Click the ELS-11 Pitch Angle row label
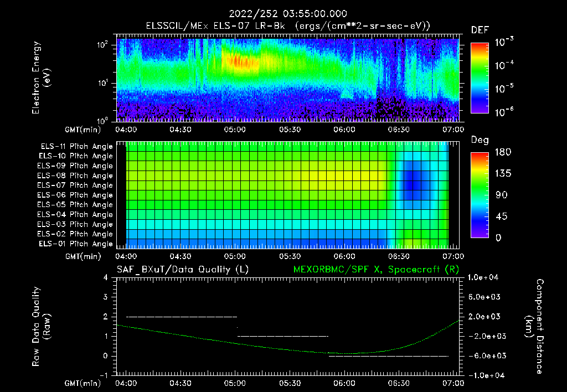The height and width of the screenshot is (392, 567). pos(76,147)
